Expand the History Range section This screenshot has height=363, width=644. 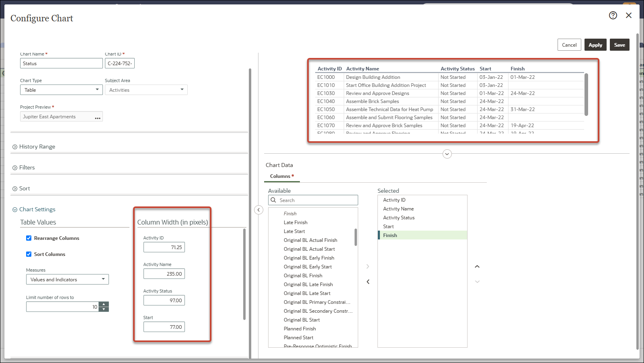tap(34, 146)
